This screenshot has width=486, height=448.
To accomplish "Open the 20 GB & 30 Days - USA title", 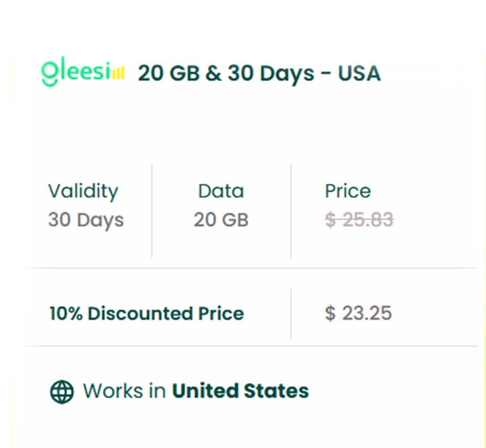I will click(x=259, y=73).
